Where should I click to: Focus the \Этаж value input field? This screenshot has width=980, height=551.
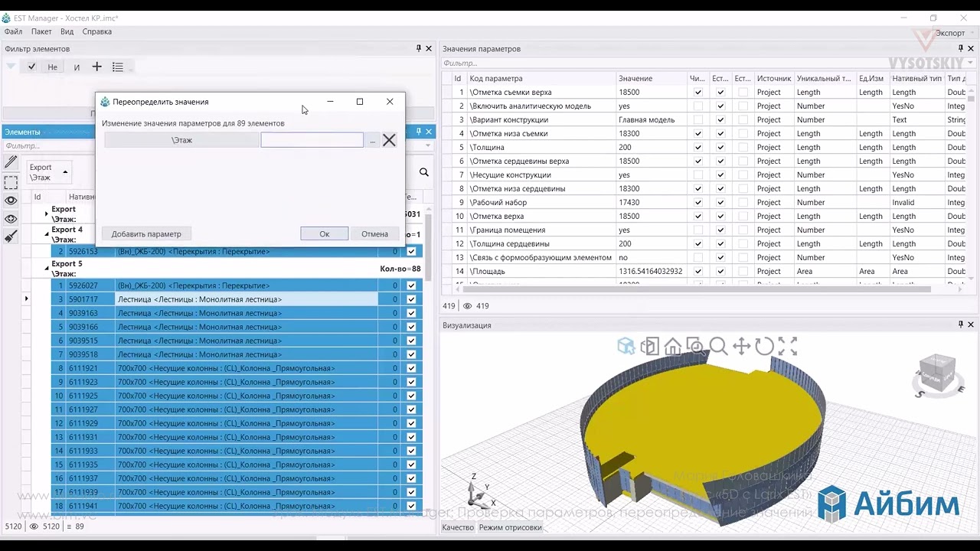click(312, 140)
